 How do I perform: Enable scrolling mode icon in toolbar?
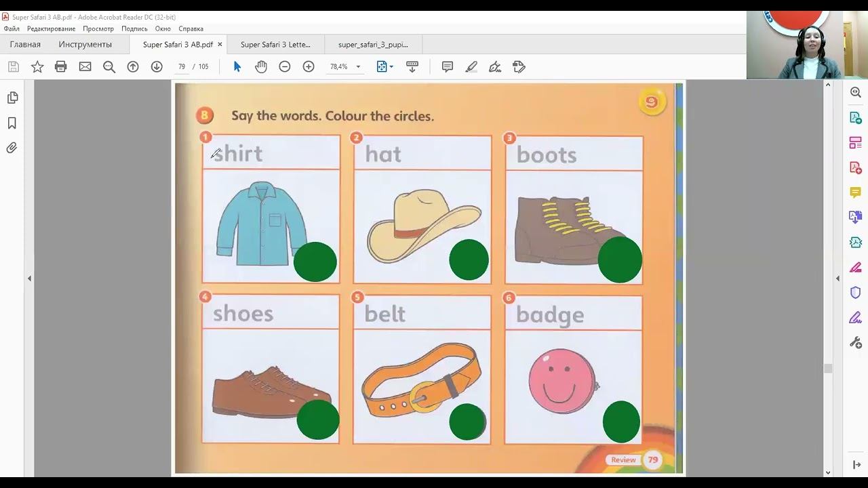pyautogui.click(x=412, y=66)
